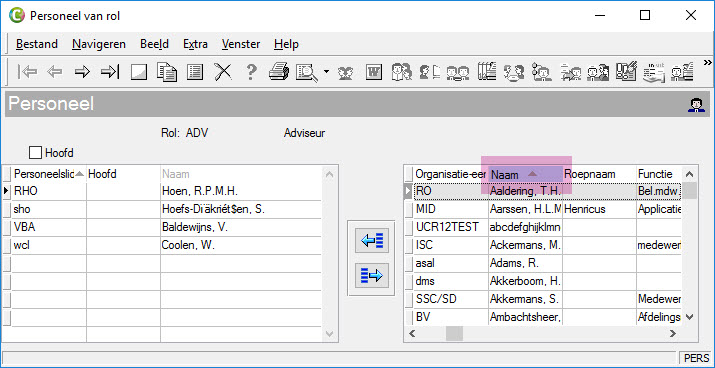Click the books with person toolbar icon
Viewport: 715px width, 368px height.
click(x=487, y=72)
